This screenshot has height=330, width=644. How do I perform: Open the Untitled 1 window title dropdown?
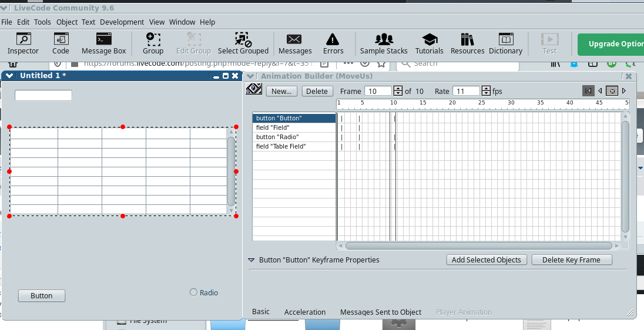point(10,76)
